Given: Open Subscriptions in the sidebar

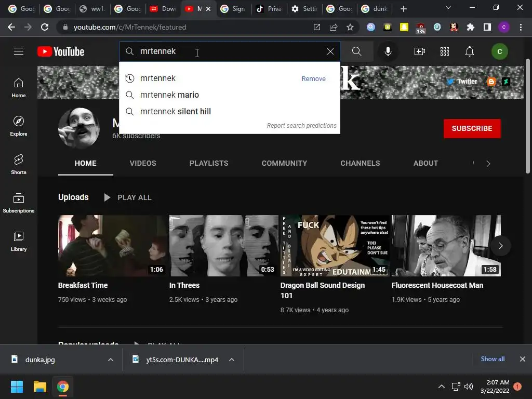Looking at the screenshot, I should pyautogui.click(x=19, y=203).
